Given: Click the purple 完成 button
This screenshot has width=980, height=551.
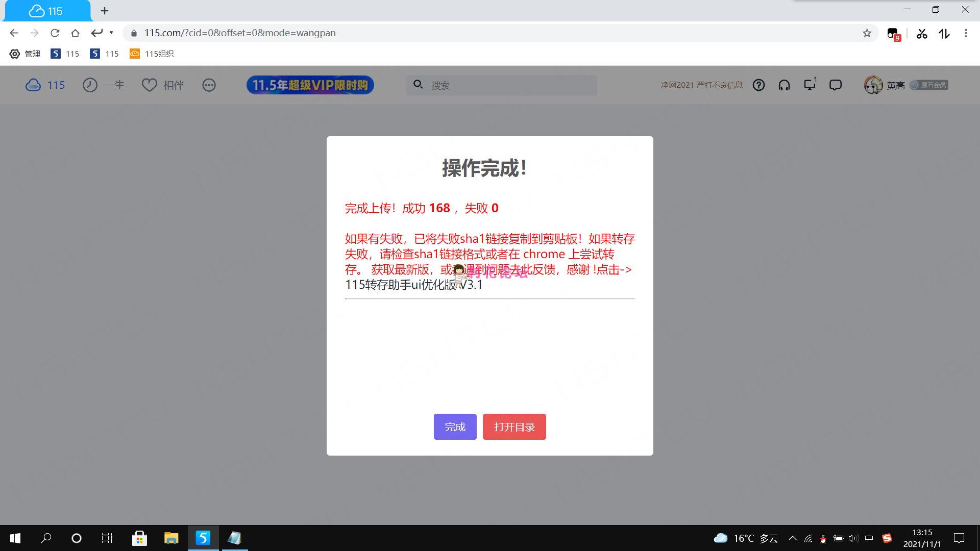Looking at the screenshot, I should 455,427.
